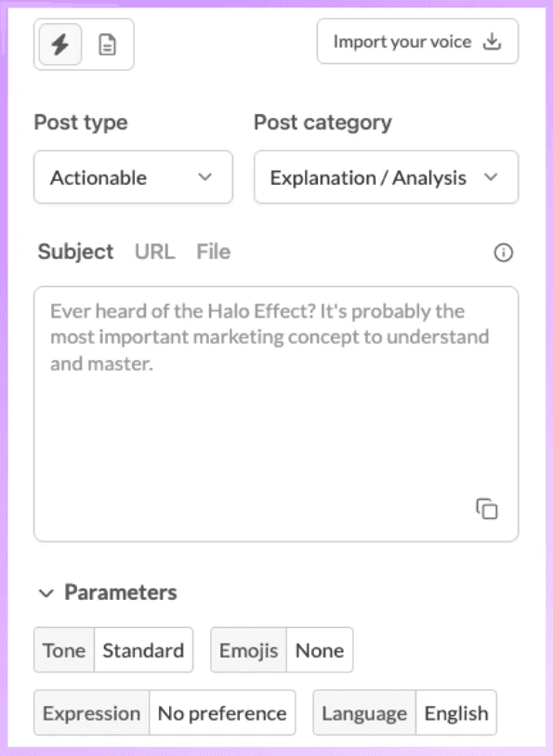Open the info icon beside Subject tabs
This screenshot has width=553, height=756.
tap(504, 253)
